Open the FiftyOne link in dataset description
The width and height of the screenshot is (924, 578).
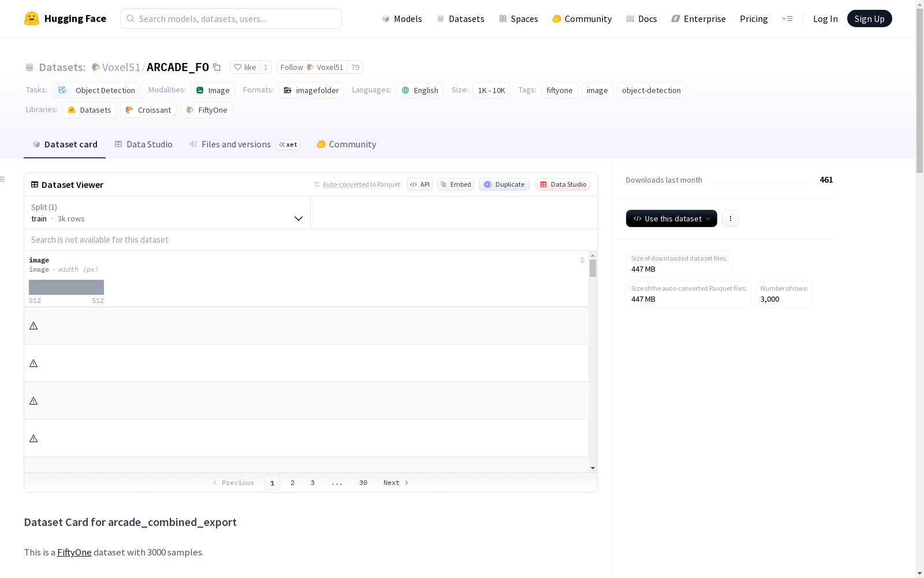74,552
